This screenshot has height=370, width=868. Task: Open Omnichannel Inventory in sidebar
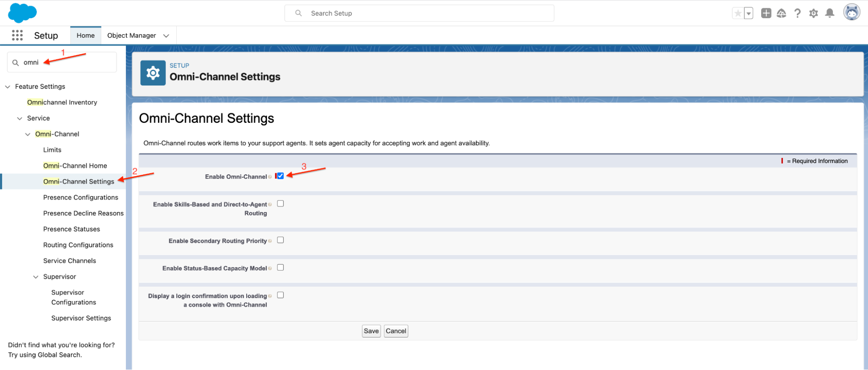(62, 102)
